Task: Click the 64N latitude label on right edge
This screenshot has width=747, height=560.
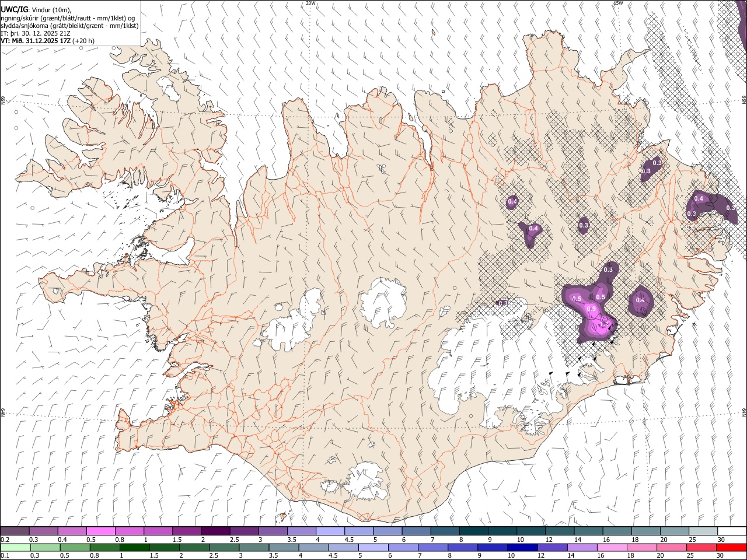Action: click(744, 412)
